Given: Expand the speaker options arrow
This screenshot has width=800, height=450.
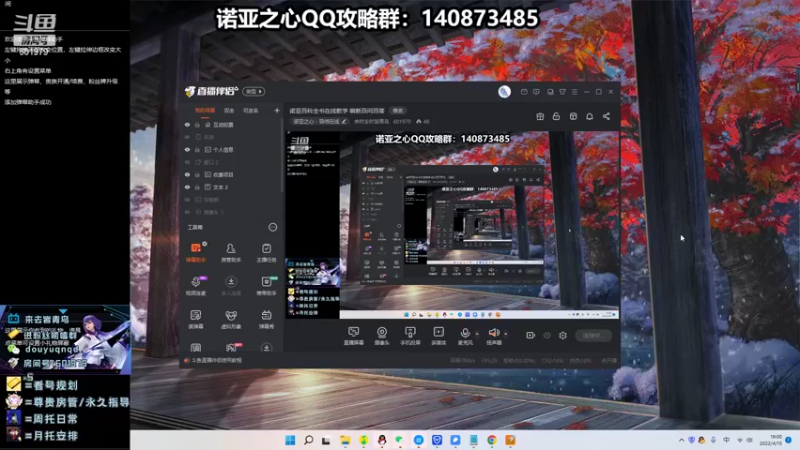Looking at the screenshot, I should [x=506, y=334].
